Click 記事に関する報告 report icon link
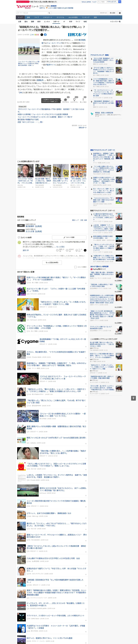Viewport: 138px width, 644px height. pos(24,102)
